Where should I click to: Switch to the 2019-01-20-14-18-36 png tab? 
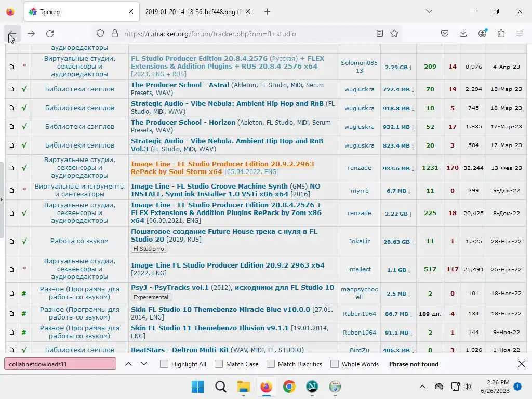[193, 12]
